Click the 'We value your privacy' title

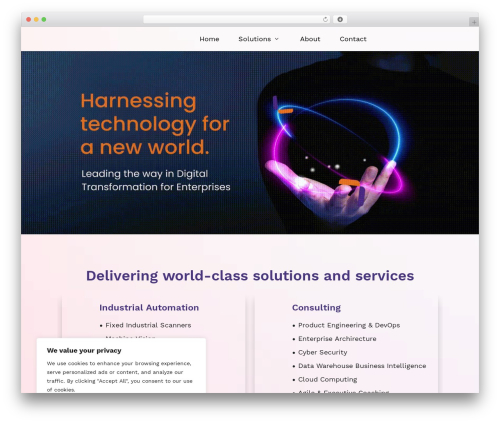click(x=84, y=351)
